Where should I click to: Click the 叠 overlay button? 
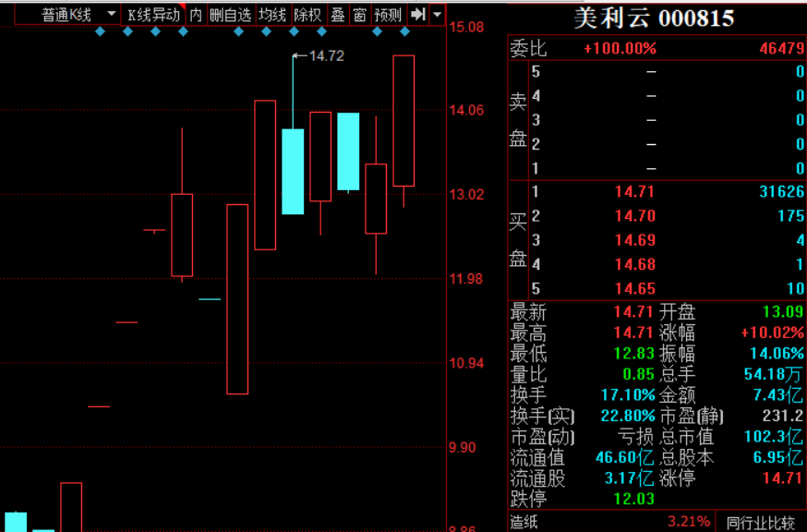click(x=337, y=15)
